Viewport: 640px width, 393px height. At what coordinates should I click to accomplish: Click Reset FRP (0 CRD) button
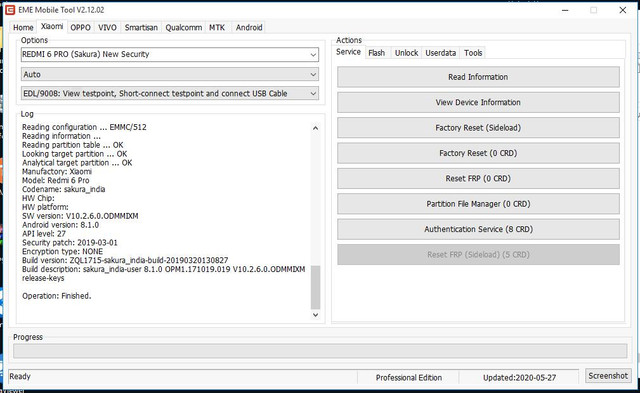click(x=478, y=178)
